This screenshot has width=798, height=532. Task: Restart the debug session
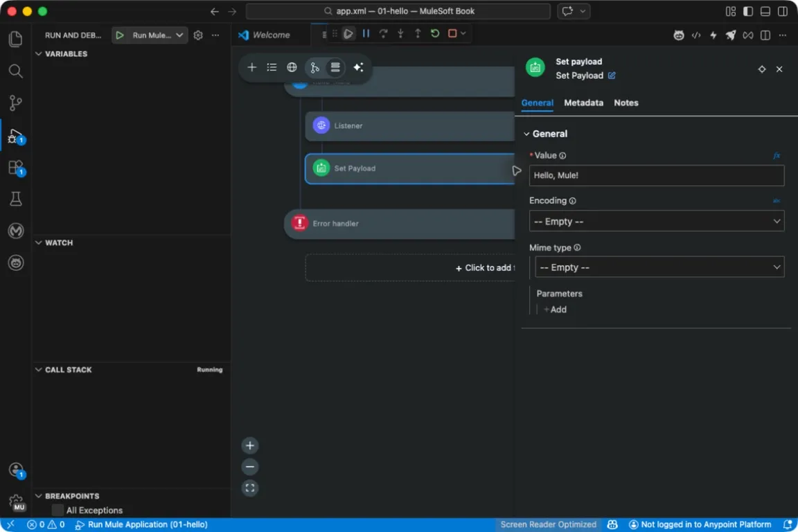coord(435,34)
